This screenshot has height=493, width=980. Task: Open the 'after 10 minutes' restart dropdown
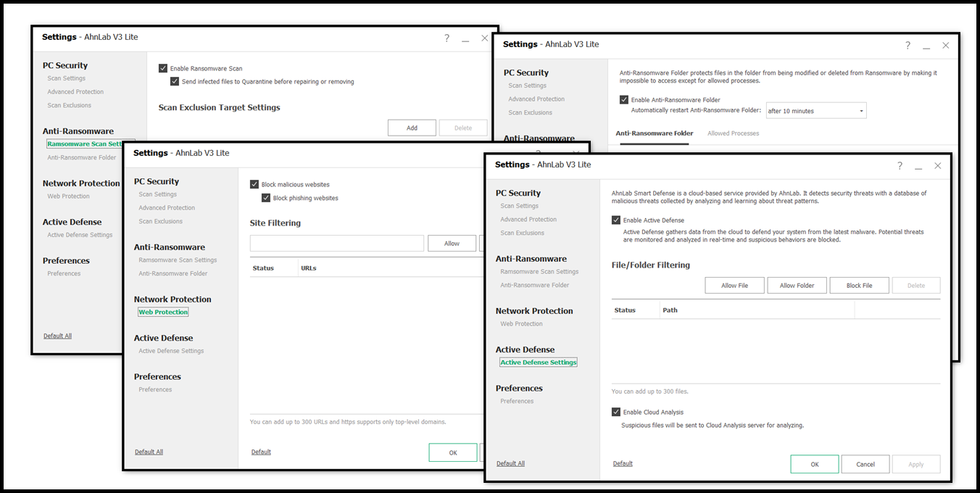tap(816, 111)
